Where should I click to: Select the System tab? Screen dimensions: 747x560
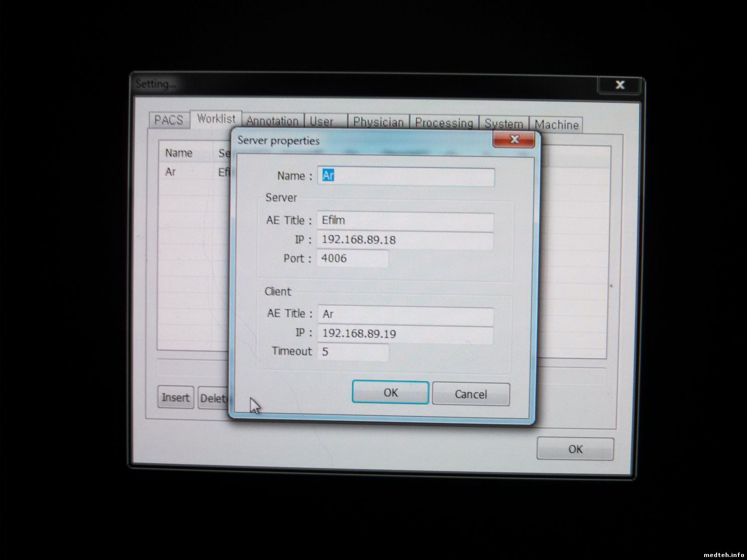pyautogui.click(x=503, y=124)
